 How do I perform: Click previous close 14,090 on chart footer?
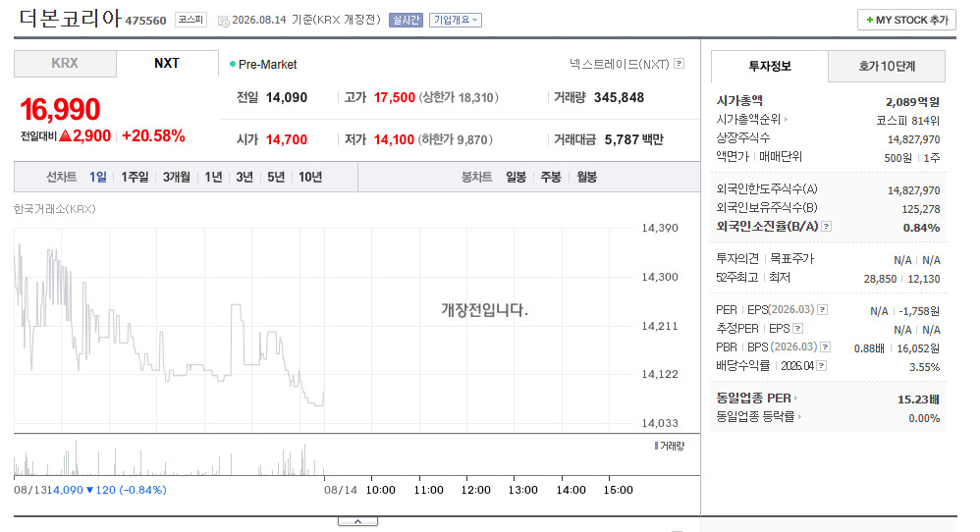(65, 490)
